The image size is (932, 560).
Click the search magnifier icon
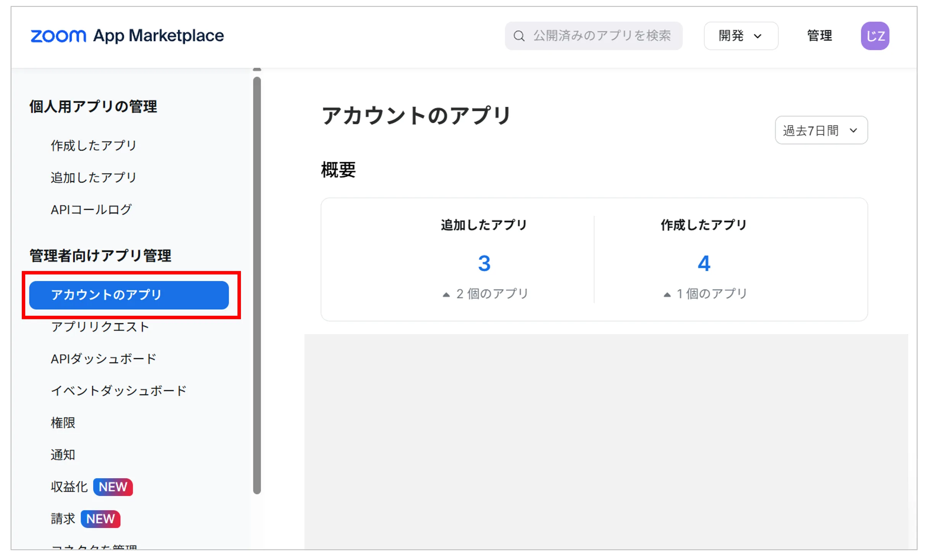click(x=519, y=36)
